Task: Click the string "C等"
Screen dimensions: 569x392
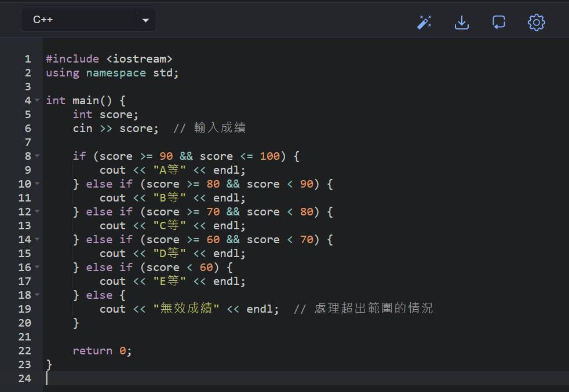Action: click(x=169, y=226)
